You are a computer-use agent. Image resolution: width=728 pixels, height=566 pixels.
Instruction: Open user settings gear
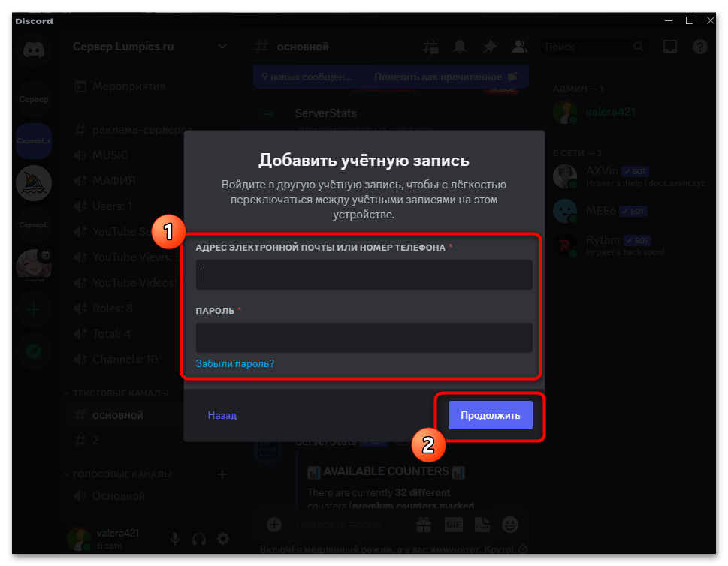click(222, 539)
